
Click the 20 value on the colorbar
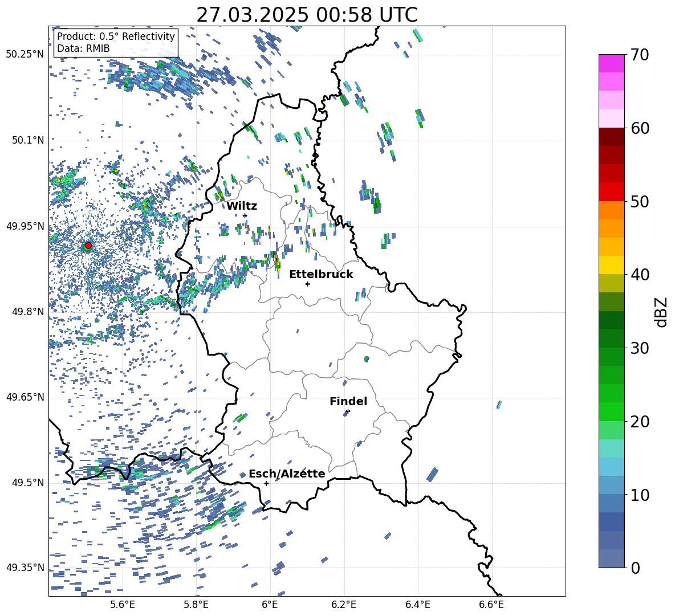pyautogui.click(x=639, y=422)
